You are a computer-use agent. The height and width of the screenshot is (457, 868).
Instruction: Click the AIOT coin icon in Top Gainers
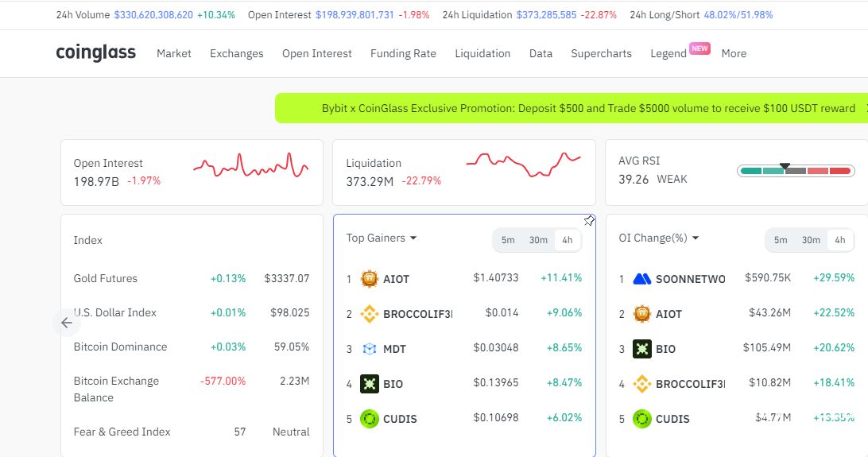click(370, 279)
